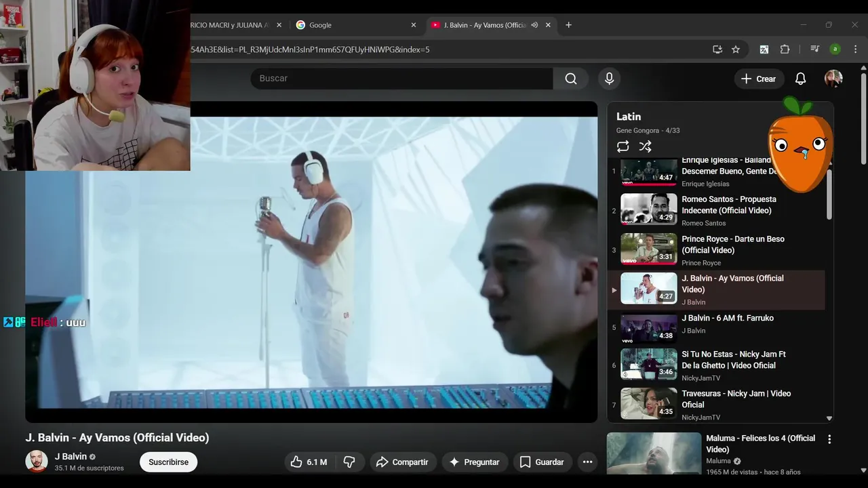
Task: Select J Balvin - 6 AM ft. Farruko
Action: [716, 328]
